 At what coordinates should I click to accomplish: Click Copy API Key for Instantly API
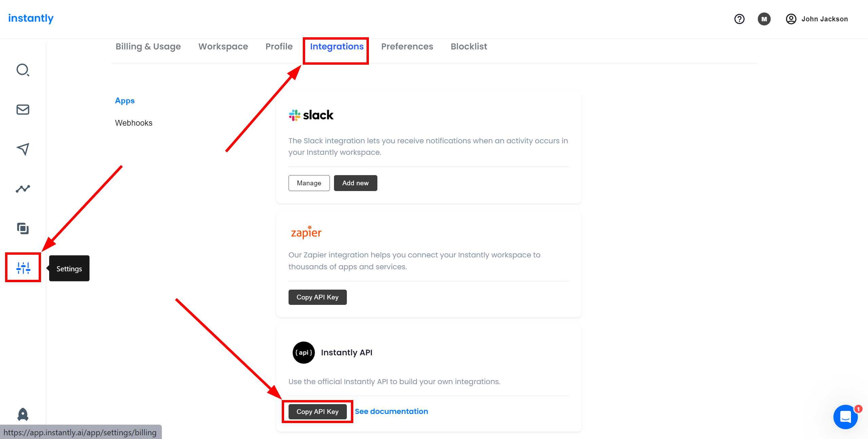(318, 411)
